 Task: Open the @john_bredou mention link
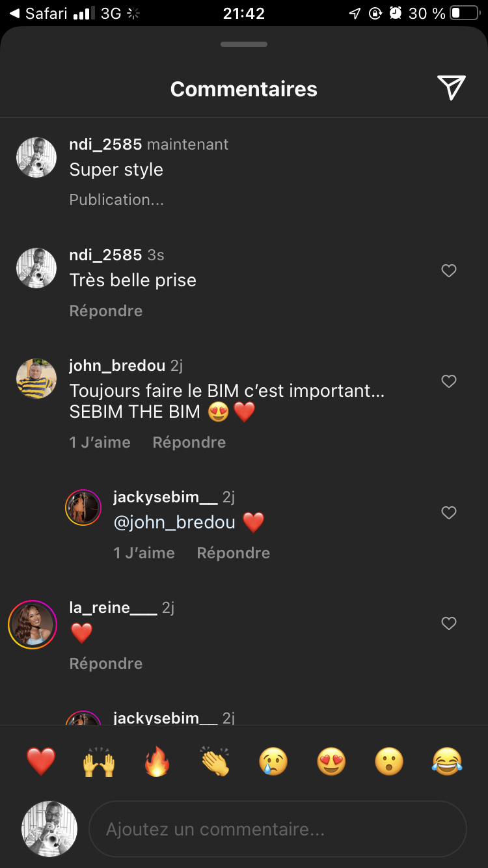(x=174, y=522)
